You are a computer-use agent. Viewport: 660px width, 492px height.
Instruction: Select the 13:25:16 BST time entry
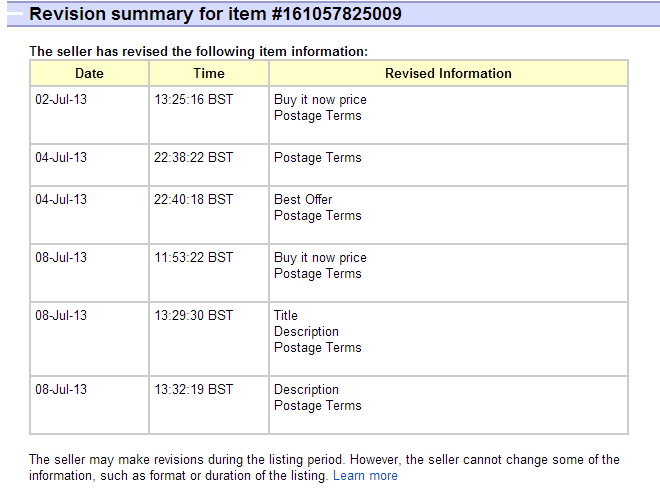coord(194,100)
